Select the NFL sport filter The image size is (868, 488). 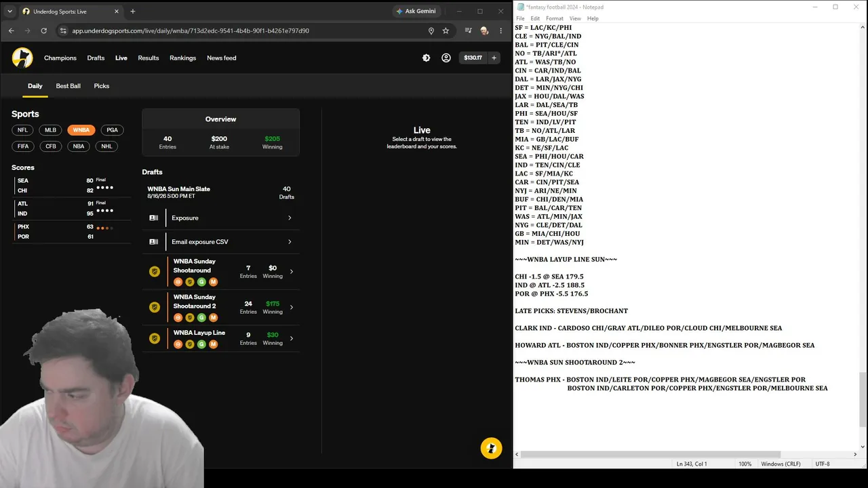pyautogui.click(x=22, y=130)
